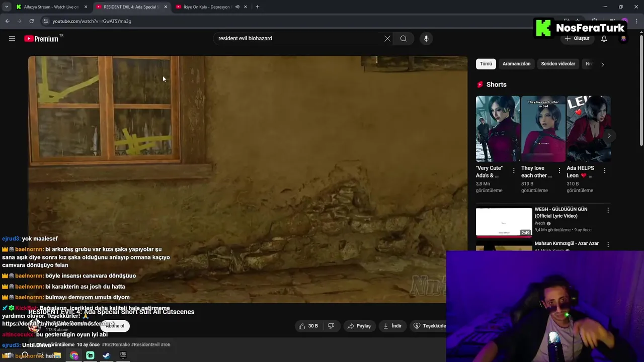Run search with the magnifier button
The width and height of the screenshot is (644, 362).
[x=404, y=39]
